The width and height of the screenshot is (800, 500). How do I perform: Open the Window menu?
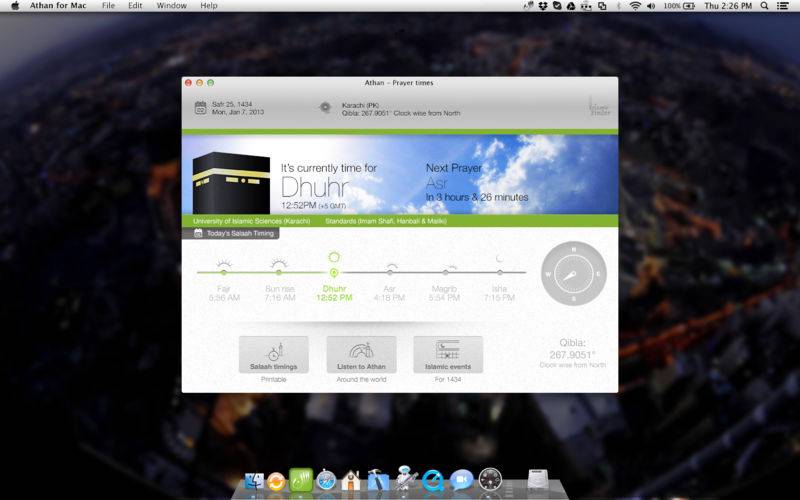[171, 6]
